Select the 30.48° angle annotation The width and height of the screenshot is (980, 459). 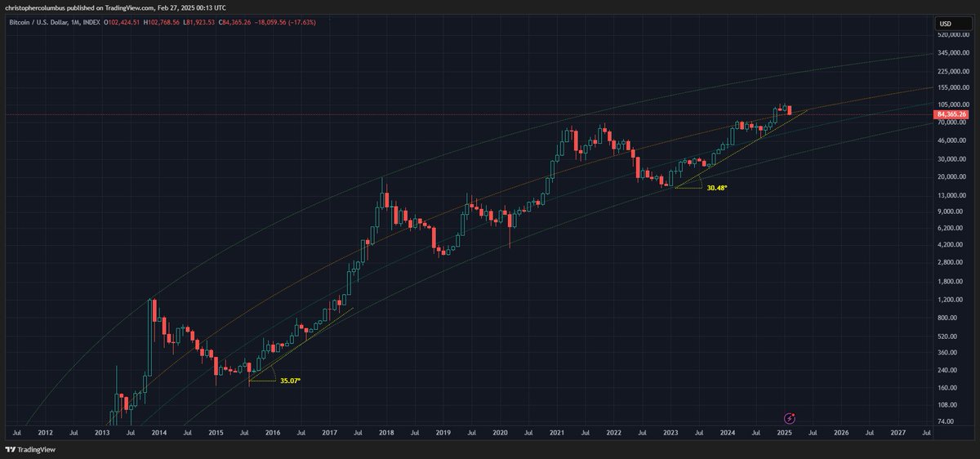(x=716, y=187)
